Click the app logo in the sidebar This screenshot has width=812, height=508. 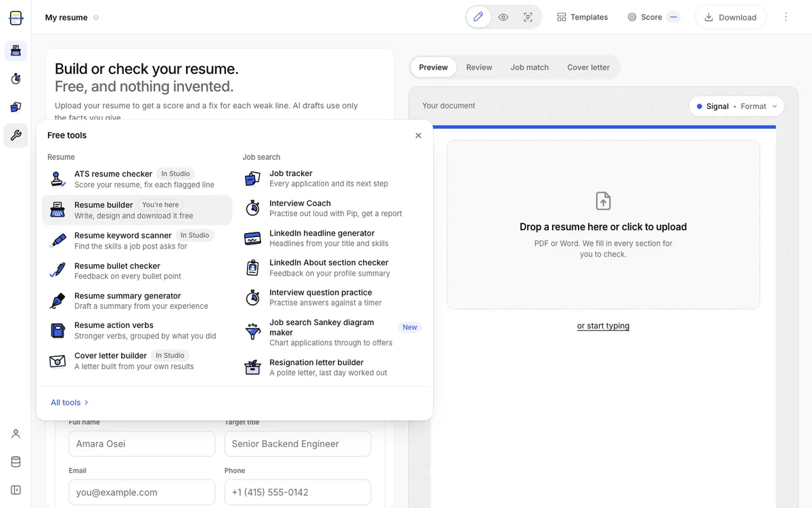click(16, 18)
